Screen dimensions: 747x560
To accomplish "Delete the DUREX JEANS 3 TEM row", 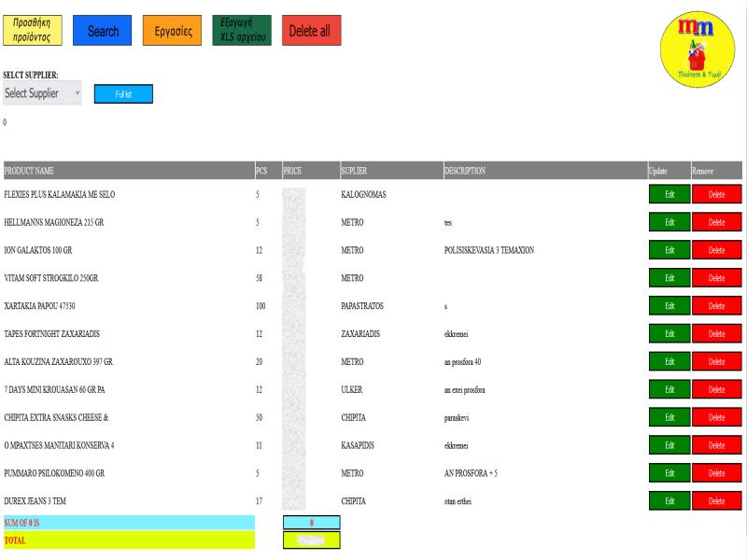I will pos(716,500).
